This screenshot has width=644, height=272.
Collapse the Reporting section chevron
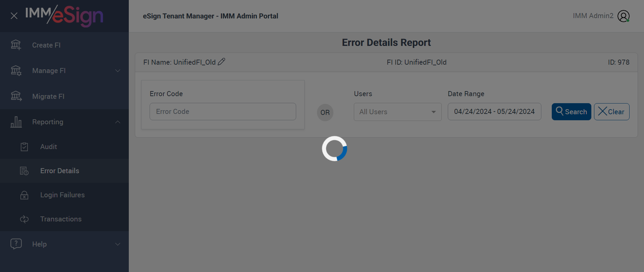(118, 122)
